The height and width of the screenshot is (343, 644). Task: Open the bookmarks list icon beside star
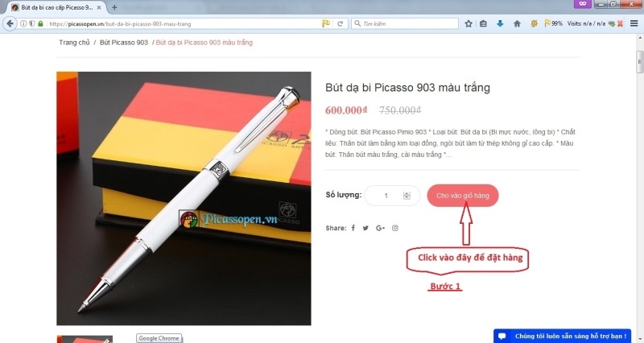click(x=484, y=24)
